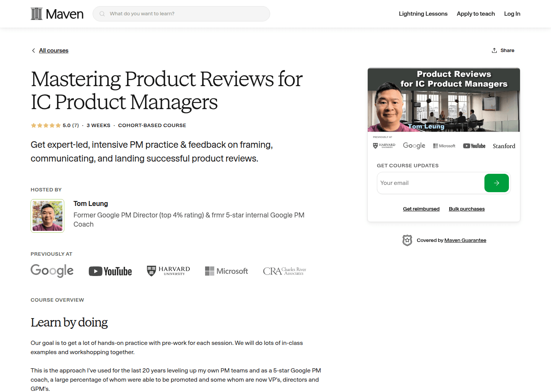Click the back arrow next to All courses

click(33, 50)
